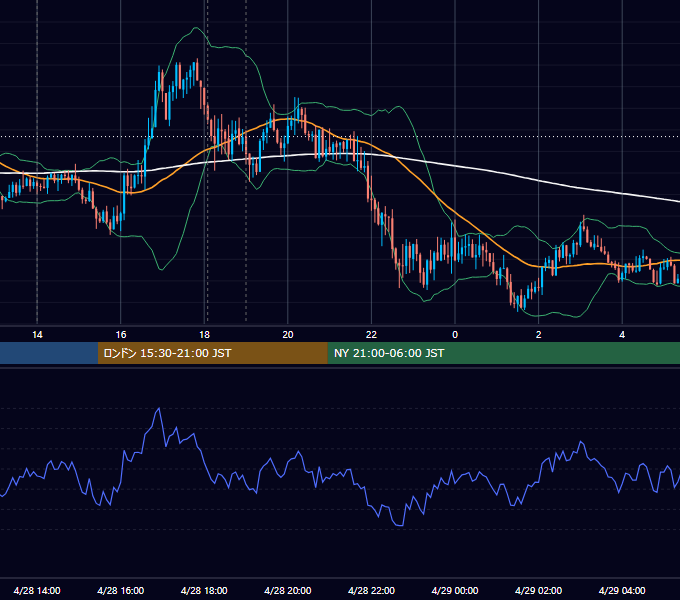This screenshot has width=680, height=600.
Task: Click the 4/28 16:00 date label
Action: point(121,590)
